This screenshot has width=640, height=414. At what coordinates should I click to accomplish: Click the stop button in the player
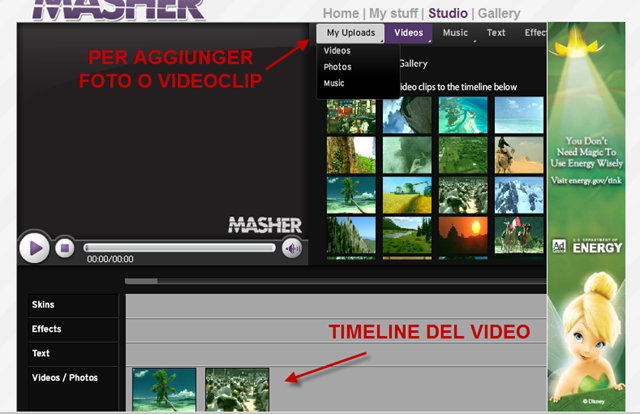64,248
